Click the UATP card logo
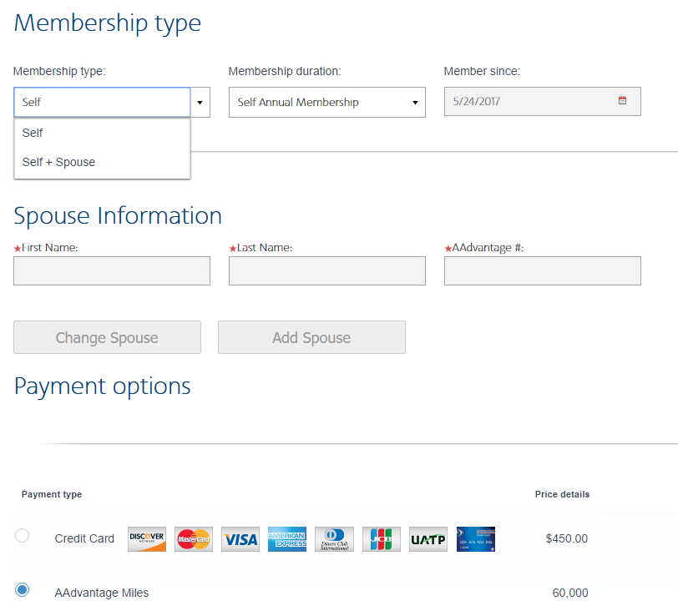Viewport: 678px width, 616px height. point(428,539)
